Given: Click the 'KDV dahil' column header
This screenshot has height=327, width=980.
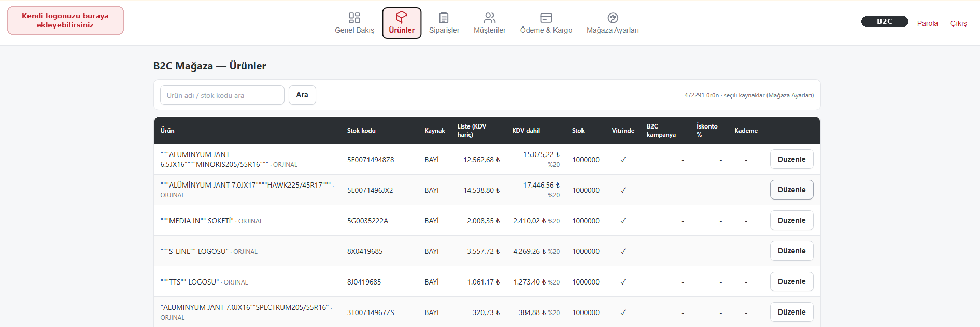Looking at the screenshot, I should click(x=526, y=131).
